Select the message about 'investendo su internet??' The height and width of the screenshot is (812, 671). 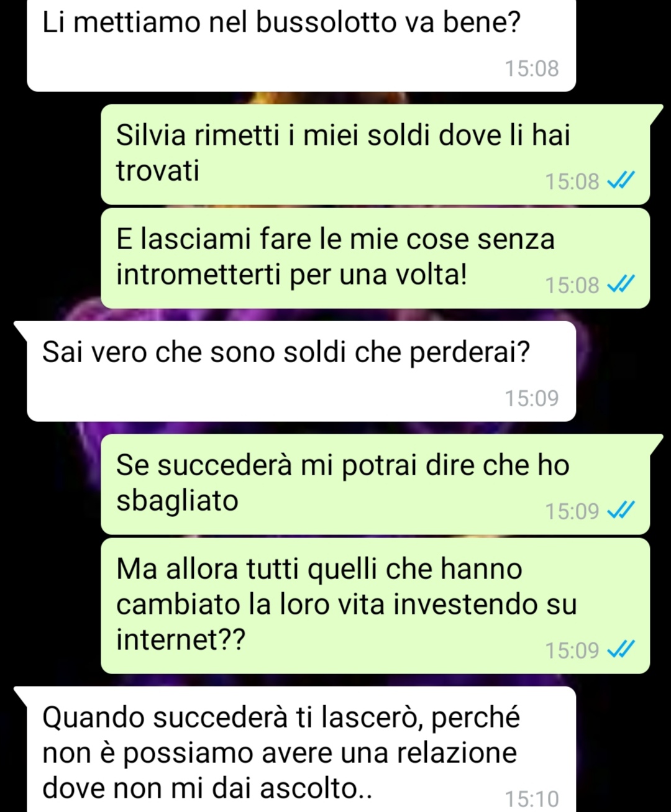[x=375, y=606]
